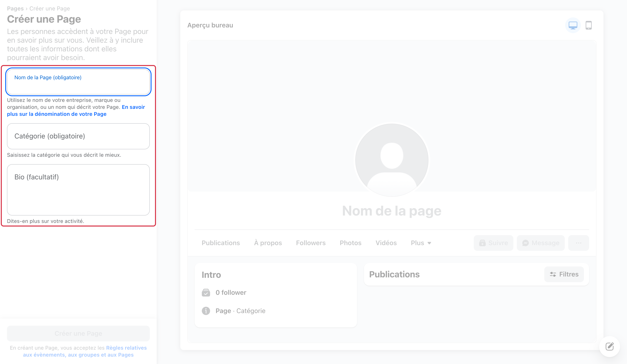Image resolution: width=627 pixels, height=364 pixels.
Task: Click the 0 follower icon
Action: click(206, 293)
